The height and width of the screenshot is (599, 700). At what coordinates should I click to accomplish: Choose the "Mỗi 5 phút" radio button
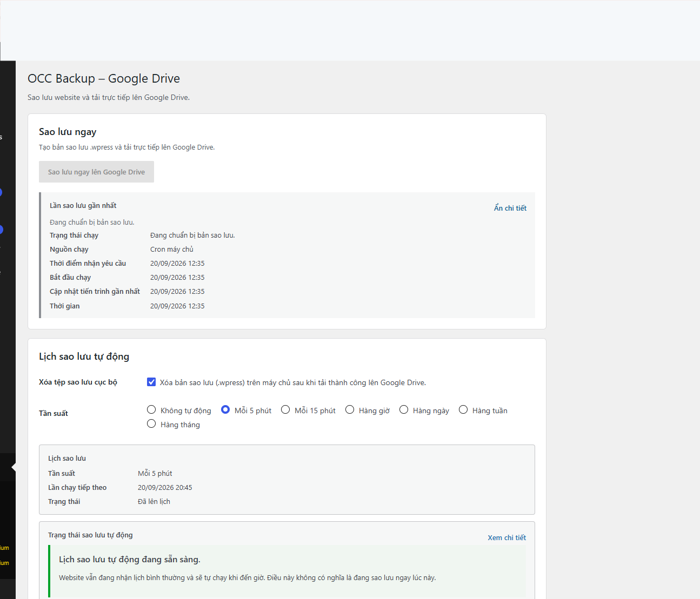click(x=225, y=410)
